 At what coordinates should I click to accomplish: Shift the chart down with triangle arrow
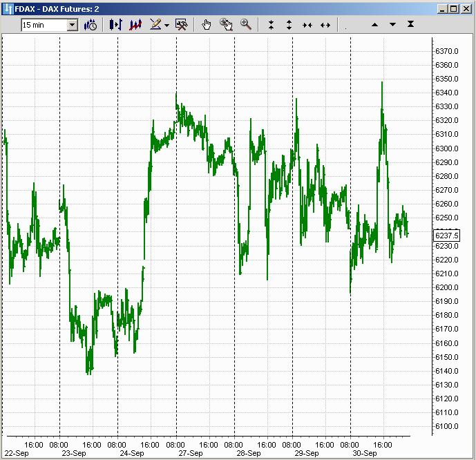(x=392, y=25)
